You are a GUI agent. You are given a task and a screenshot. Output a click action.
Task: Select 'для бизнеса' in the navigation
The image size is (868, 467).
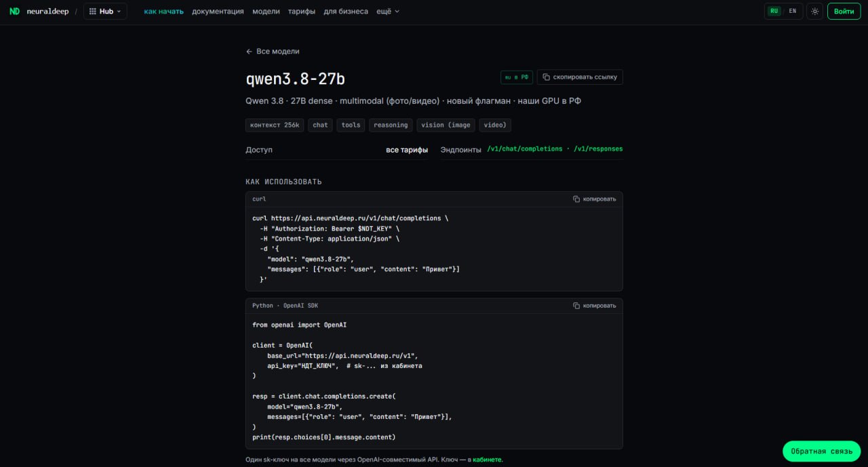pyautogui.click(x=346, y=12)
